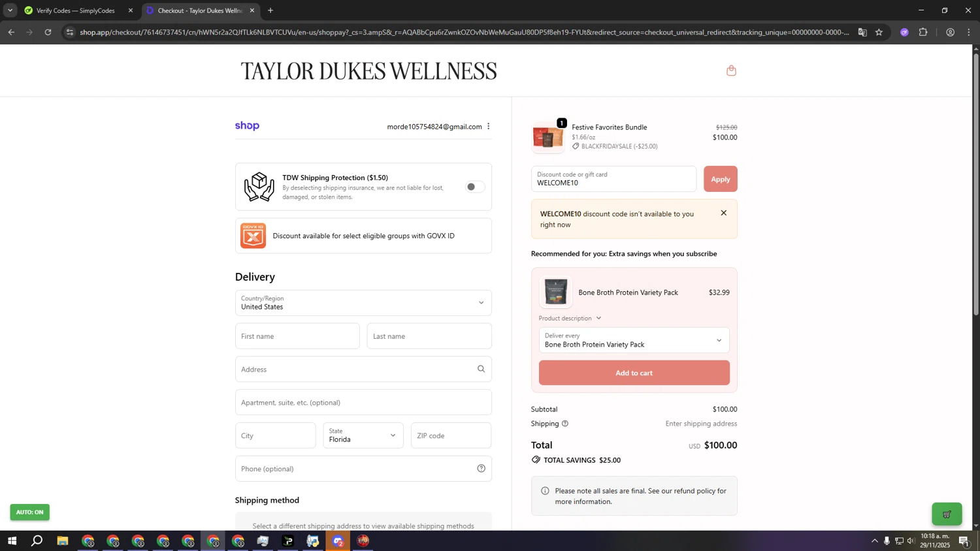
Task: Open the tab search dropdown arrow
Action: click(x=10, y=10)
